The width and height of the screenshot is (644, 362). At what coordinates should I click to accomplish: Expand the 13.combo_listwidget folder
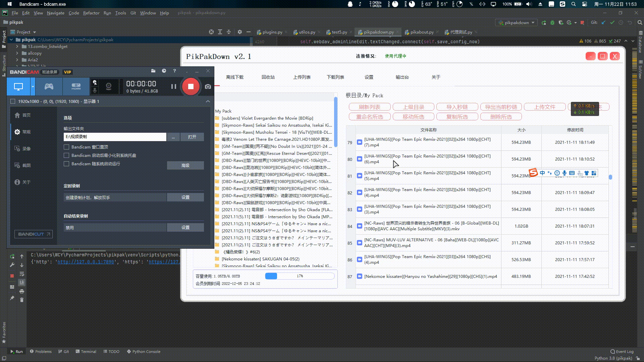coord(17,46)
